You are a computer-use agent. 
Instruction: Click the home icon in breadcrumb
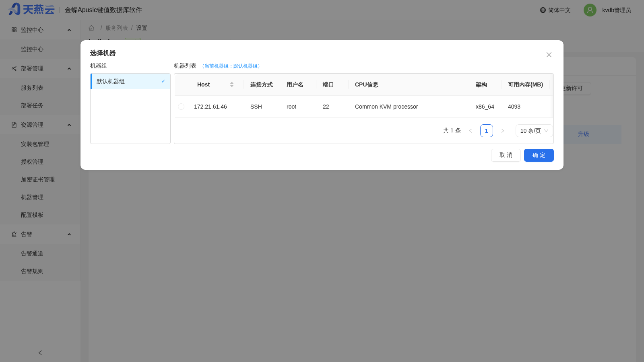(91, 28)
